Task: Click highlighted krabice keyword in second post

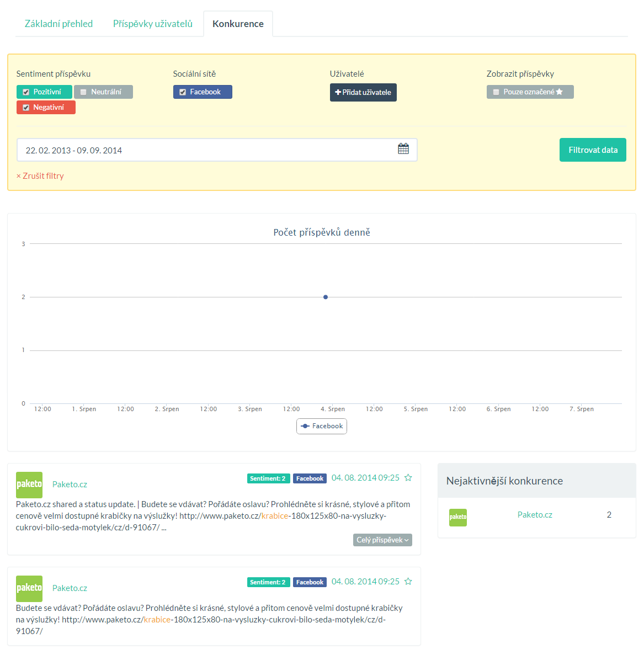Action: click(x=157, y=620)
